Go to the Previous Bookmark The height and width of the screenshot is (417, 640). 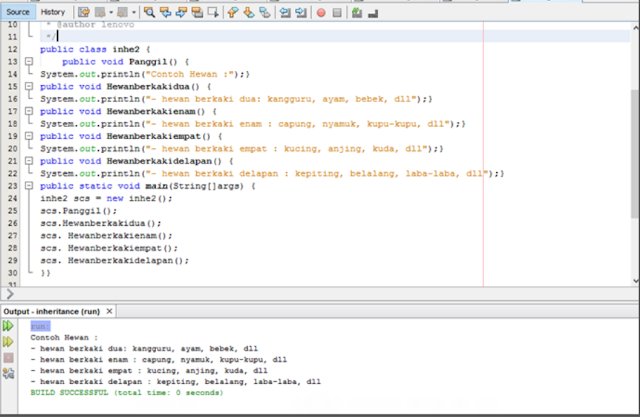tap(233, 13)
